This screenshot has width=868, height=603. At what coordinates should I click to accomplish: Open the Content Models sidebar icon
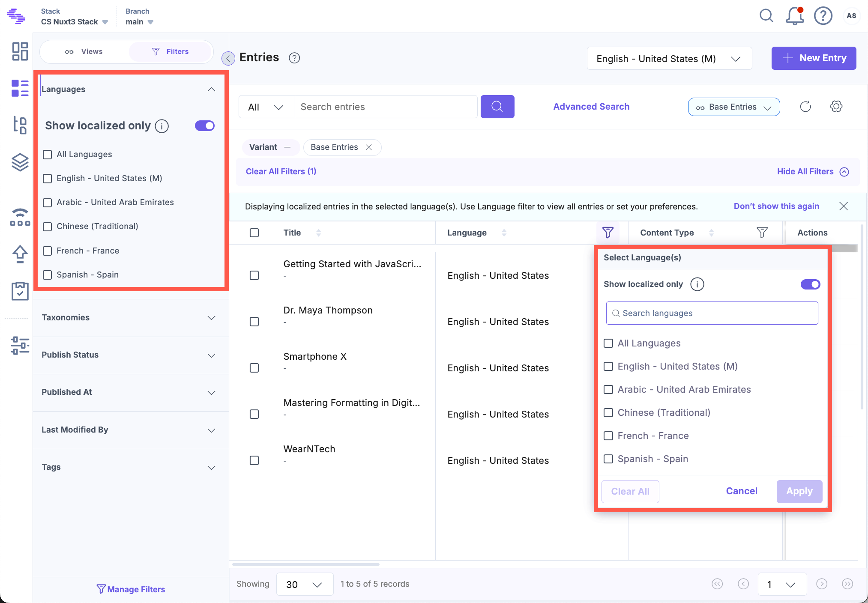[x=20, y=125]
